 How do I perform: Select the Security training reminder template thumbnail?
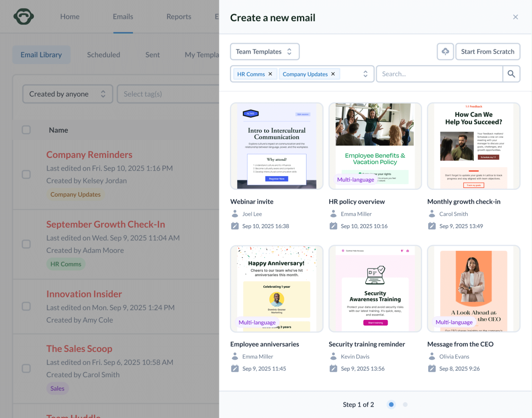click(375, 288)
